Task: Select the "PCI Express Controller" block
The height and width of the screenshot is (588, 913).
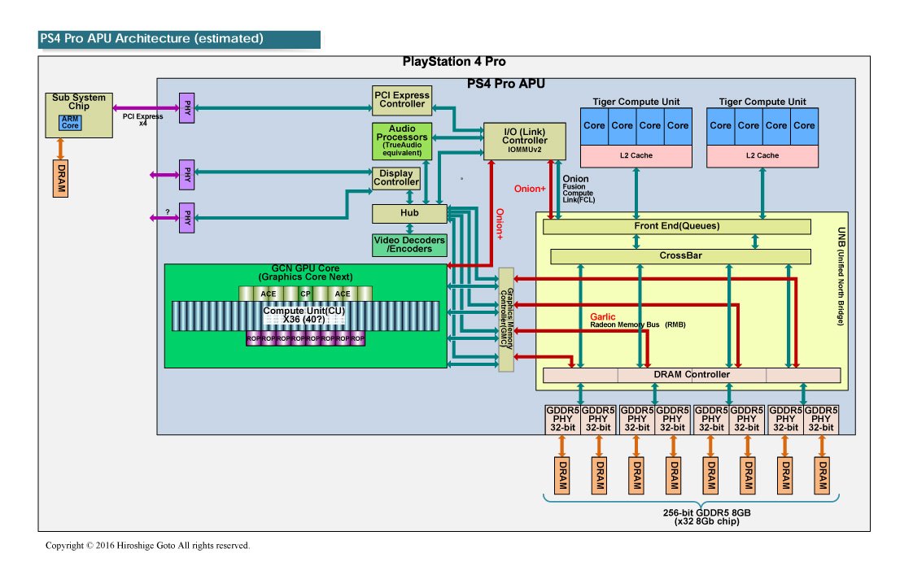Action: (x=402, y=100)
